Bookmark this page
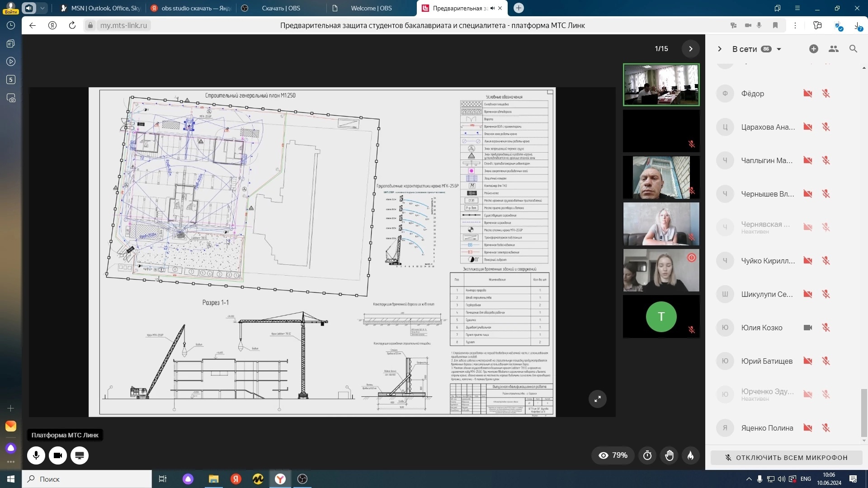This screenshot has width=868, height=488. tap(775, 25)
